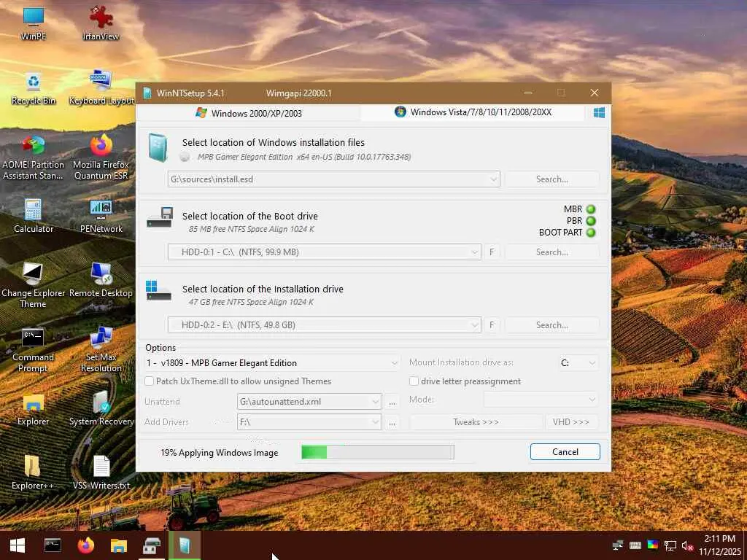Click the Applying Windows Image progress bar

tap(378, 452)
